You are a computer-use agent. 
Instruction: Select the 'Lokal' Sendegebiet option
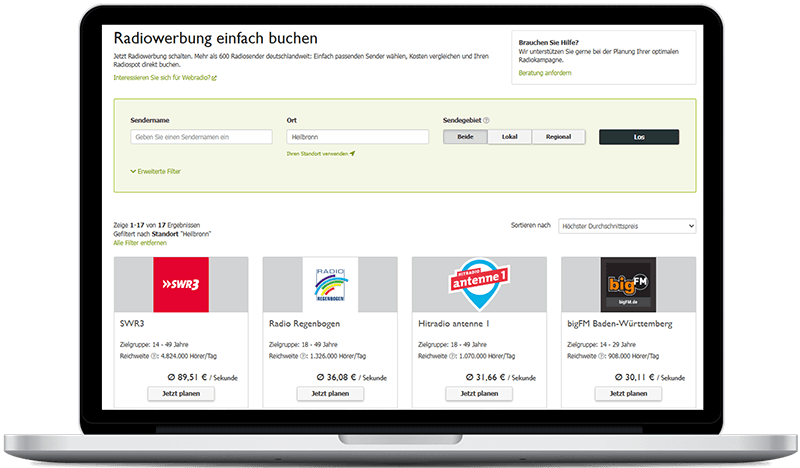coord(510,137)
